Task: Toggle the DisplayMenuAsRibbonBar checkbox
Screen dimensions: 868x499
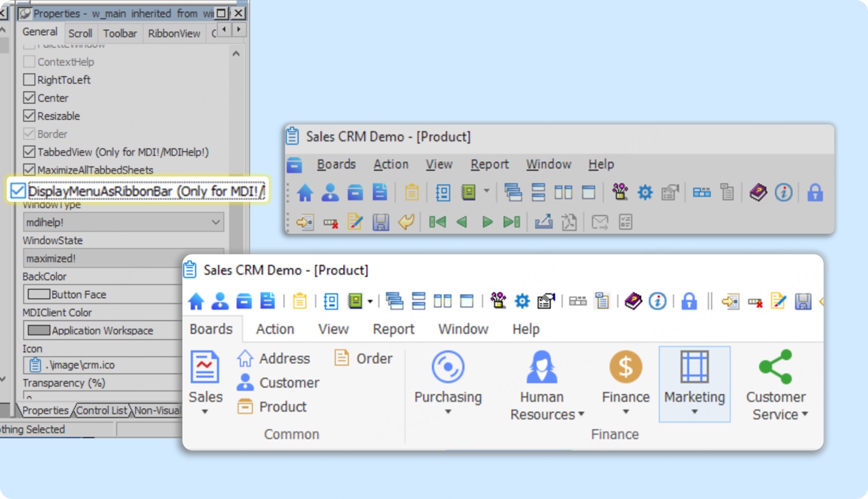Action: 18,191
